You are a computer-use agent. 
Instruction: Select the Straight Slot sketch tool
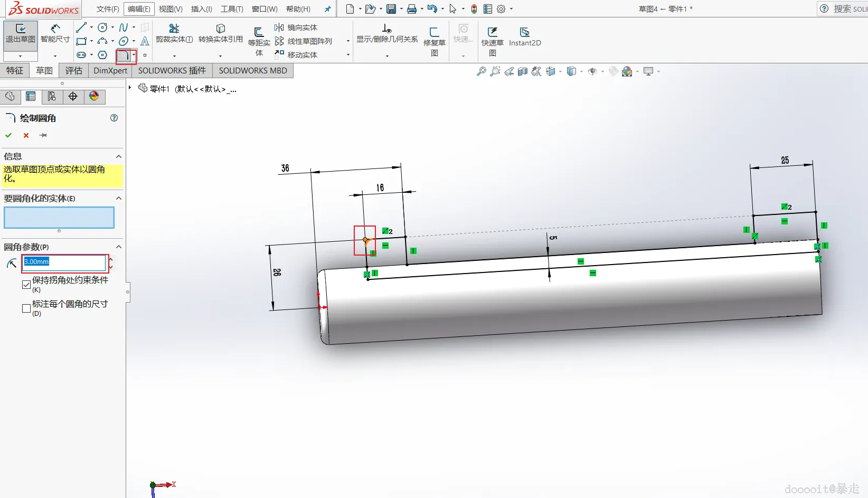tap(81, 55)
